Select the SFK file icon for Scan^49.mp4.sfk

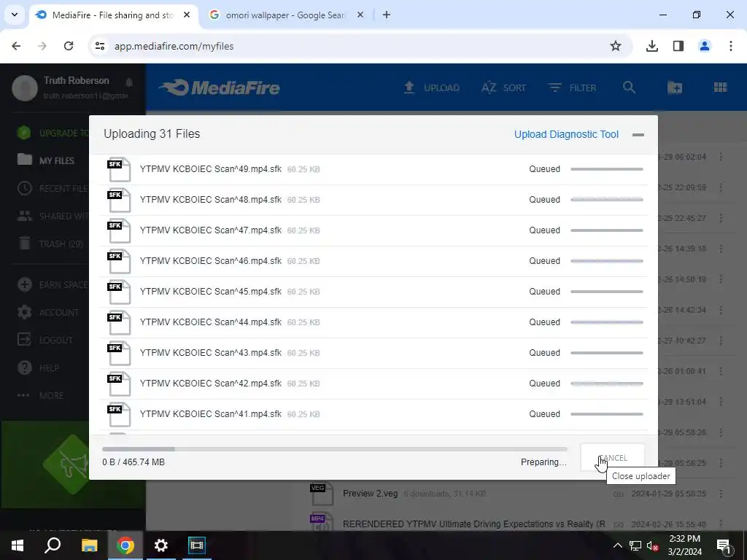(119, 169)
